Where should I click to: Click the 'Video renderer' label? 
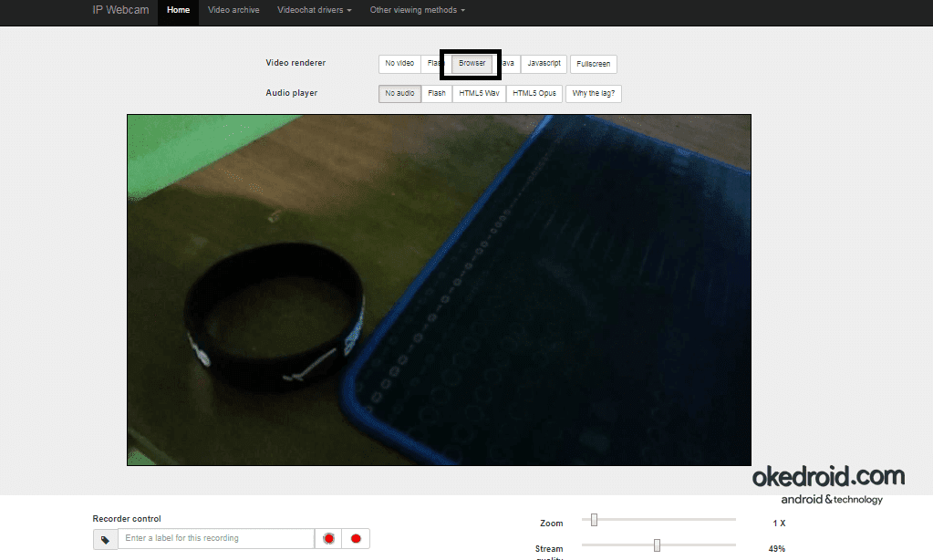point(295,63)
